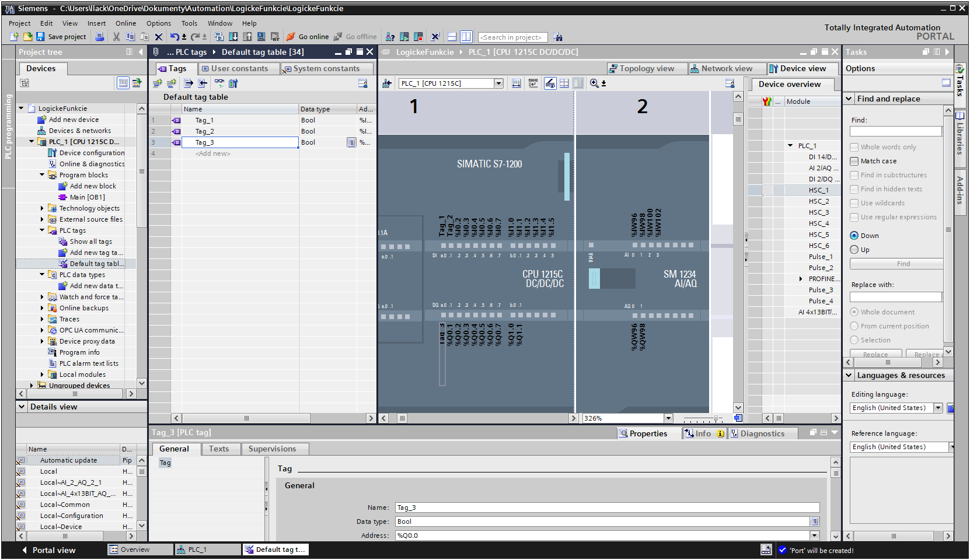The width and height of the screenshot is (970, 560).
Task: Click the zoom slider in device view
Action: click(x=716, y=418)
